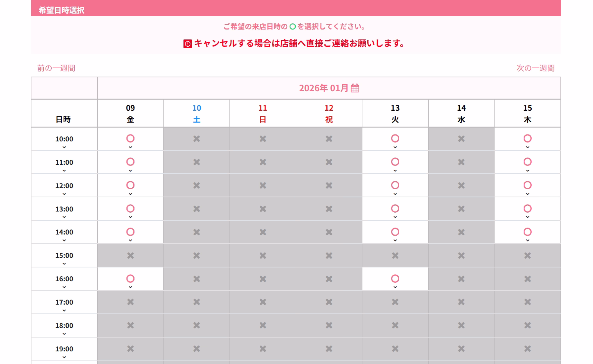Image resolution: width=593 pixels, height=364 pixels.
Task: Click the × icon for Sunday 11th at 18:00
Action: click(262, 326)
